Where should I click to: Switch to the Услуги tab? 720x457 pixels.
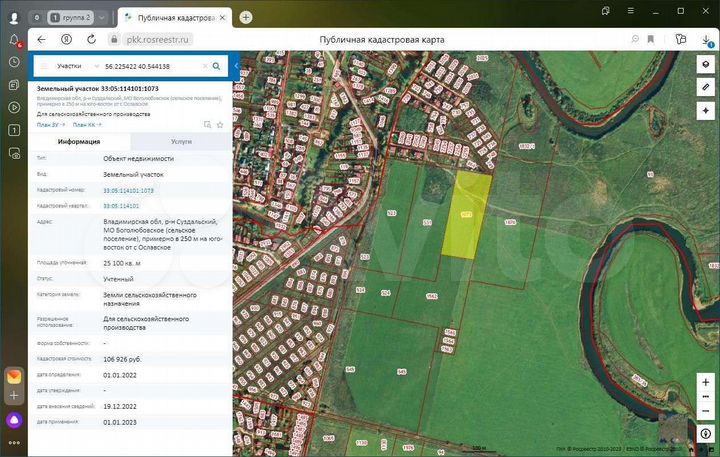(181, 142)
